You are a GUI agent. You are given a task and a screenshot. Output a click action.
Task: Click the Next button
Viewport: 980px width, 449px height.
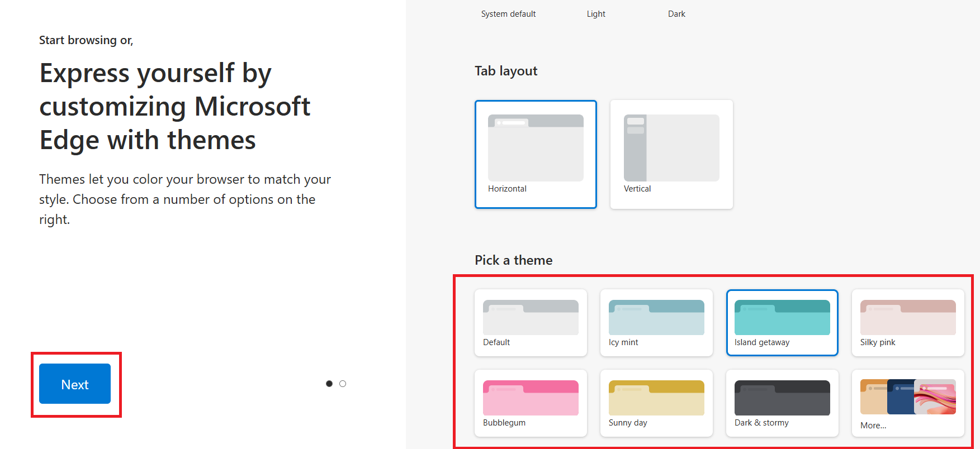(75, 384)
